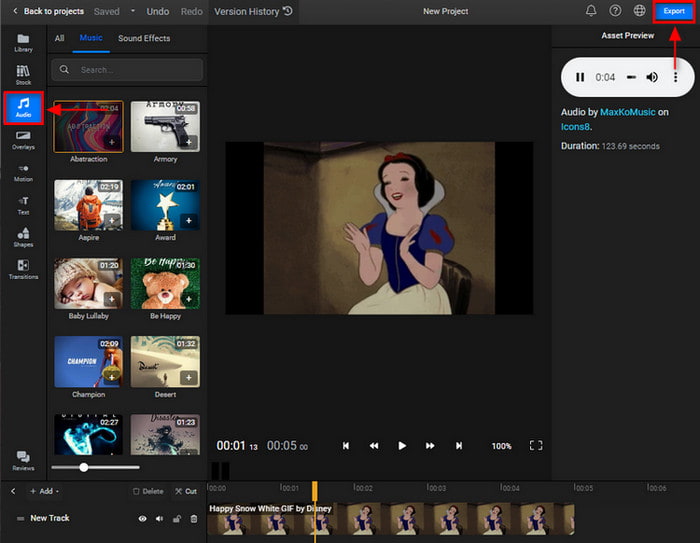Mute the New Track audio
The height and width of the screenshot is (543, 700).
(x=159, y=519)
